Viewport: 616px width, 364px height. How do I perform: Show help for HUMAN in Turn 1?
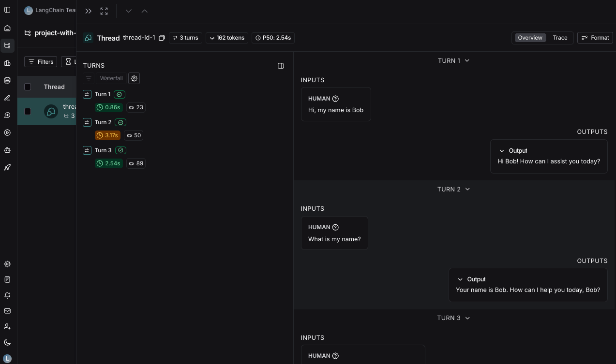(x=335, y=99)
